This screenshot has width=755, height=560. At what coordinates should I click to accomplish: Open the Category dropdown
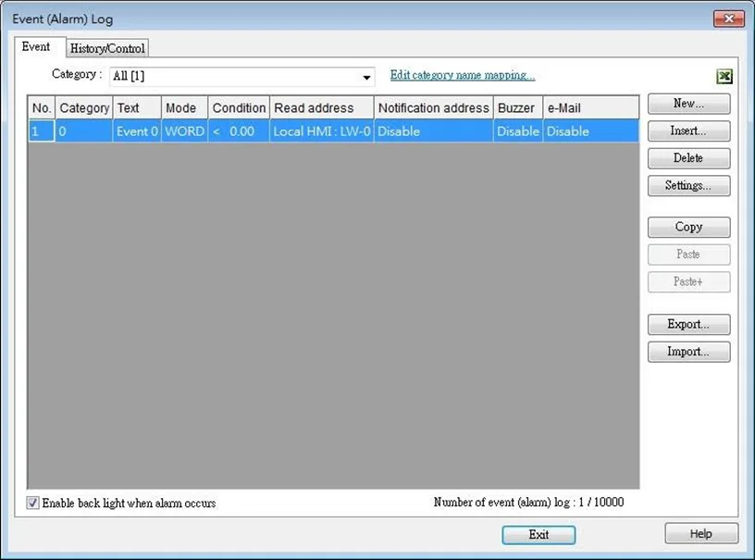(x=242, y=76)
